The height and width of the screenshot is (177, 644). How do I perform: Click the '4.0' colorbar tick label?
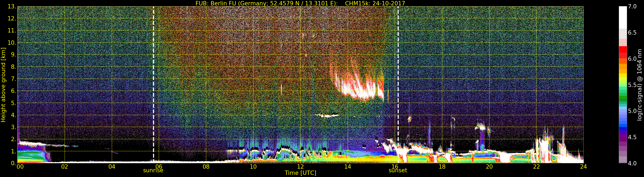click(632, 163)
